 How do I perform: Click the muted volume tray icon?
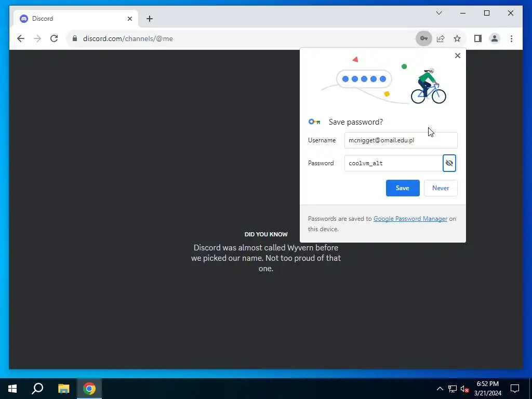coord(464,389)
